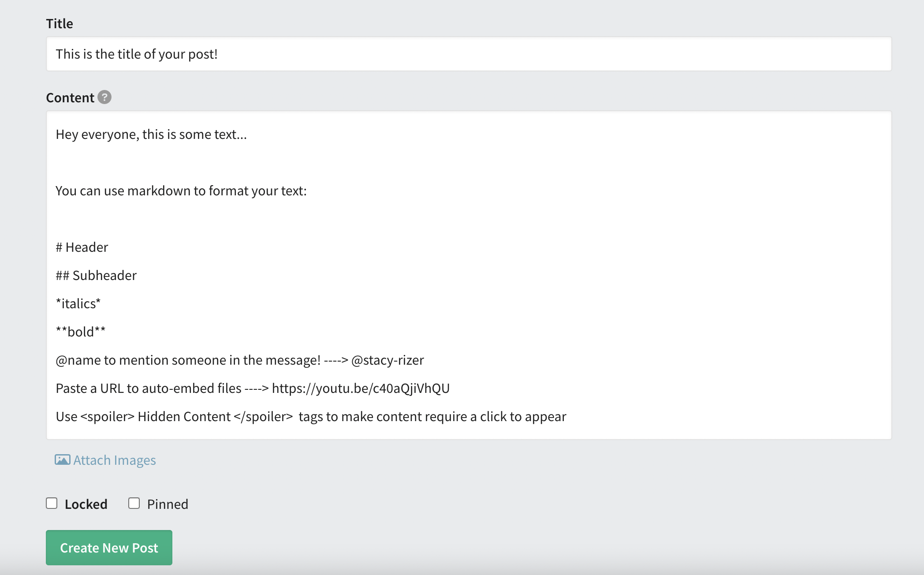
Task: Click the @stacy-rizer mention text
Action: coord(387,360)
